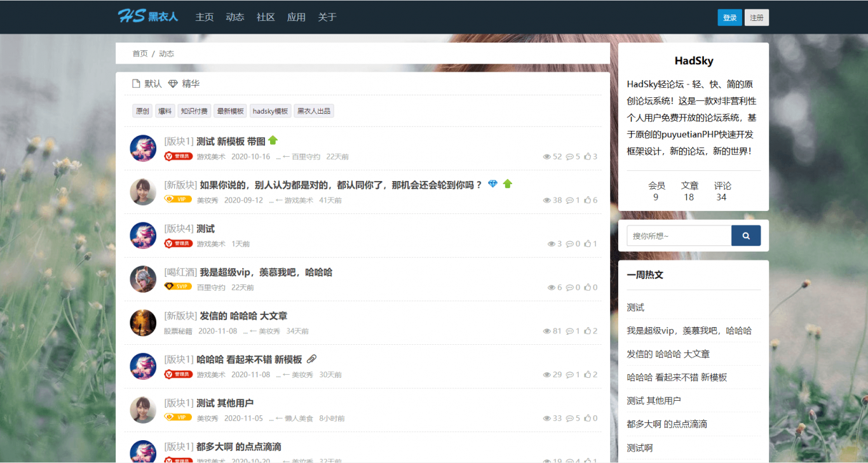Click views eye icon showing 81
The height and width of the screenshot is (463, 868).
point(546,331)
